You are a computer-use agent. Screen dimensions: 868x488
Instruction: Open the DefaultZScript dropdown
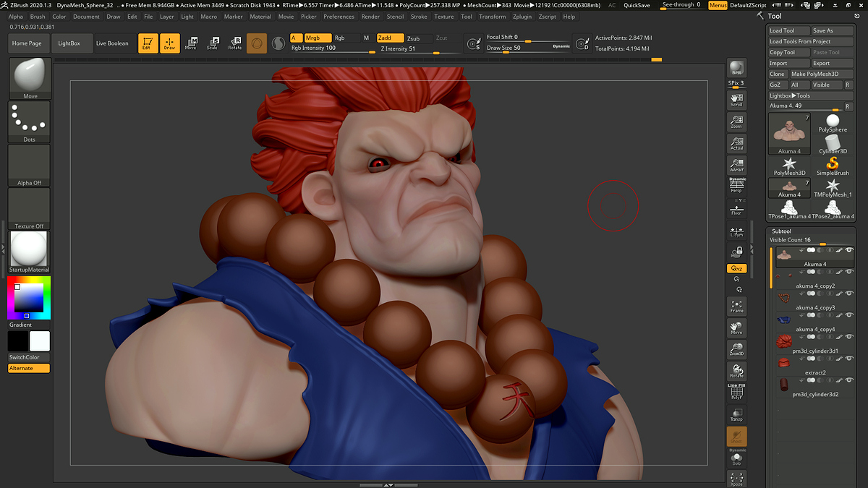[749, 5]
